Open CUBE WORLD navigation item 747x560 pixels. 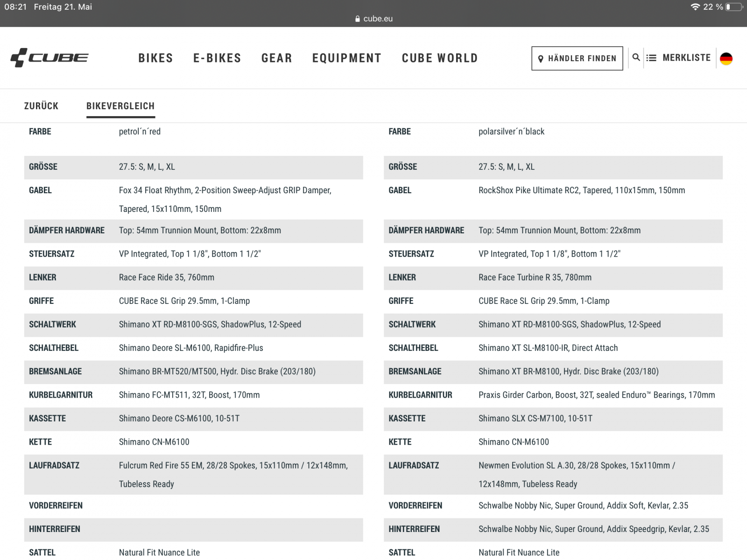click(440, 58)
